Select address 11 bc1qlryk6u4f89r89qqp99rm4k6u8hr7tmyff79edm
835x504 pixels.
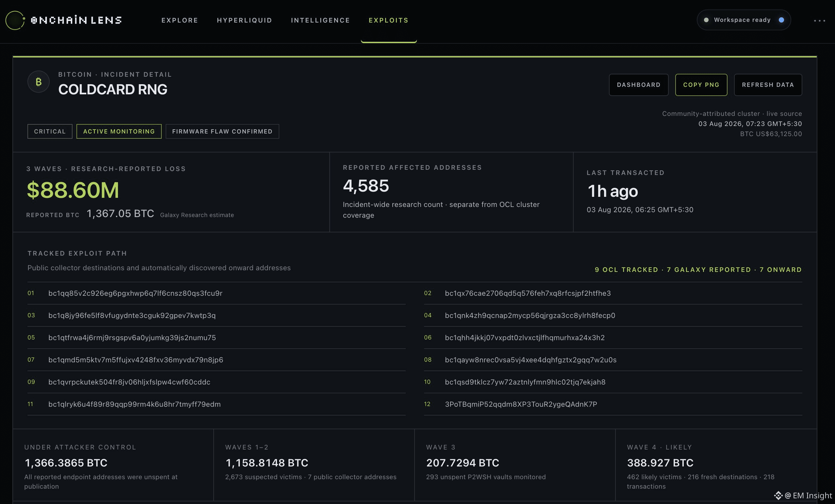pyautogui.click(x=217, y=404)
